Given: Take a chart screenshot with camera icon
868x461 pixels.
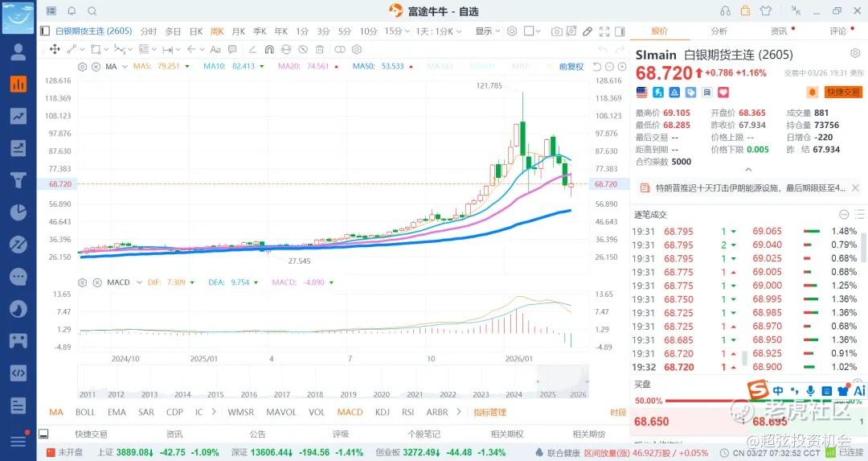Looking at the screenshot, I should [556, 31].
